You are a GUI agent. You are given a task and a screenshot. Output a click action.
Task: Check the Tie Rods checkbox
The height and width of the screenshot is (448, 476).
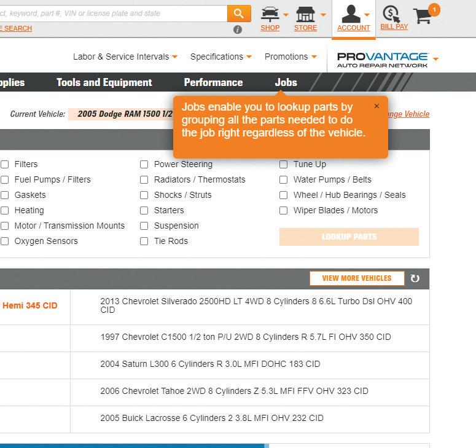pyautogui.click(x=144, y=241)
